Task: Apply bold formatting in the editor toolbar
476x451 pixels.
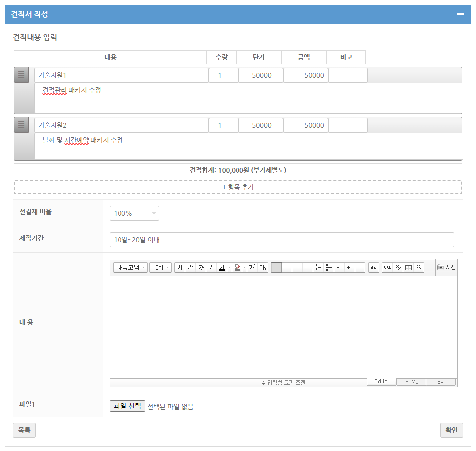Action: pos(180,267)
